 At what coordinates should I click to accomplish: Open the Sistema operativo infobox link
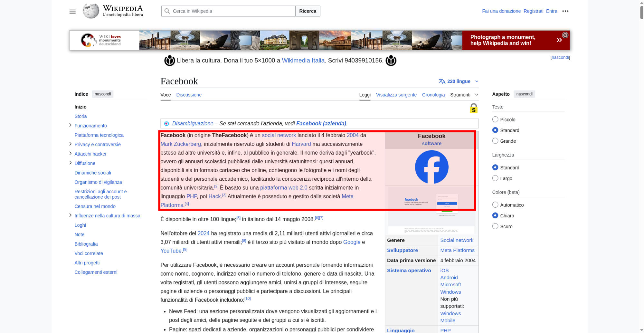point(409,271)
